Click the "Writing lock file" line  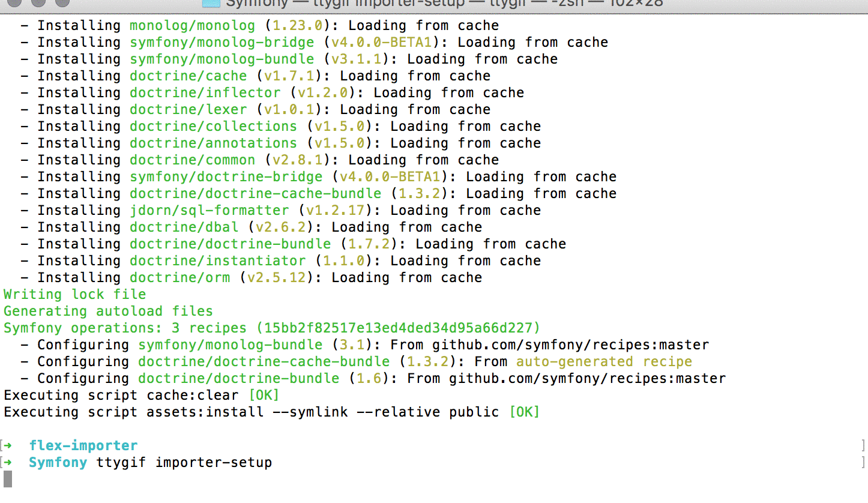(x=74, y=295)
